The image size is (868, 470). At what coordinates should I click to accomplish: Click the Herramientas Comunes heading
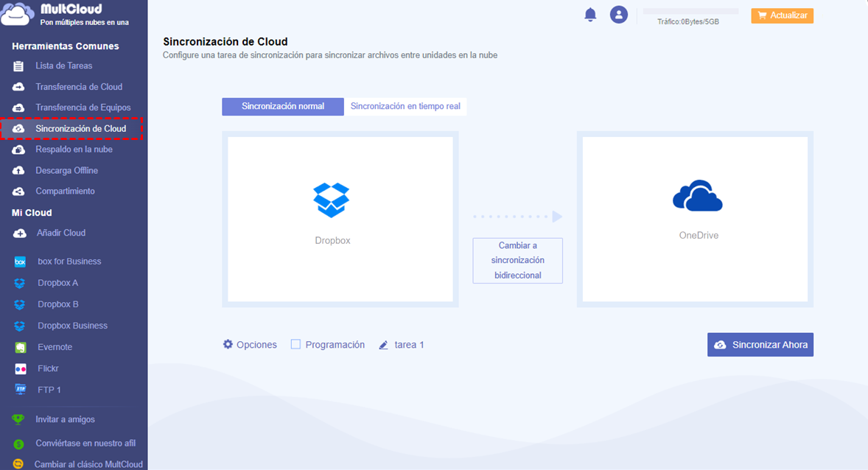click(66, 46)
